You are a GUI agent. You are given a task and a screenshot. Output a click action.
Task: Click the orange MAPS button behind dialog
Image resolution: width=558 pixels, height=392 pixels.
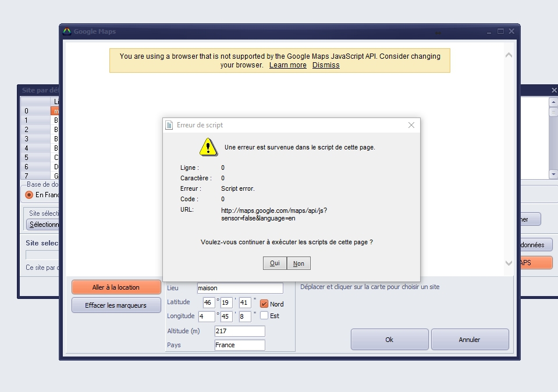click(x=536, y=263)
